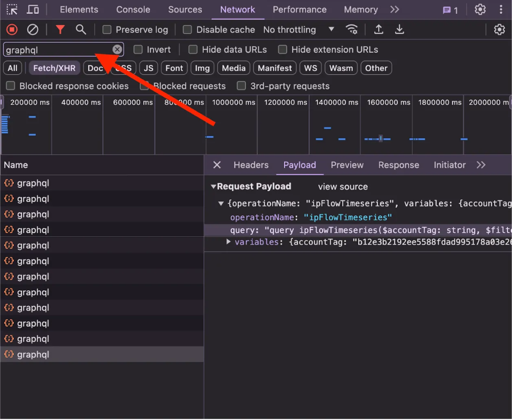
Task: Toggle the device toolbar
Action: pyautogui.click(x=33, y=9)
